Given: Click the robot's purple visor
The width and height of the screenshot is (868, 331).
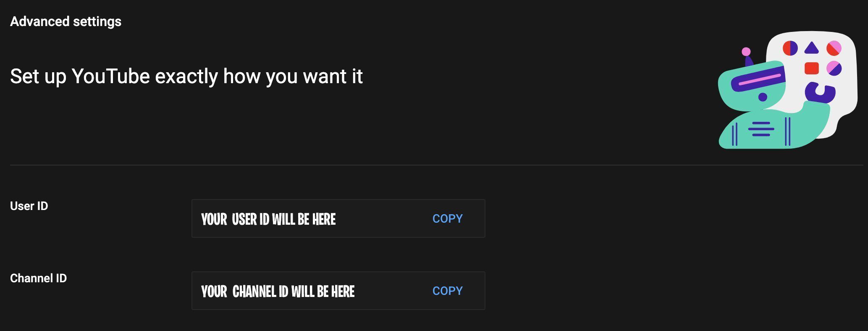Looking at the screenshot, I should click(758, 79).
